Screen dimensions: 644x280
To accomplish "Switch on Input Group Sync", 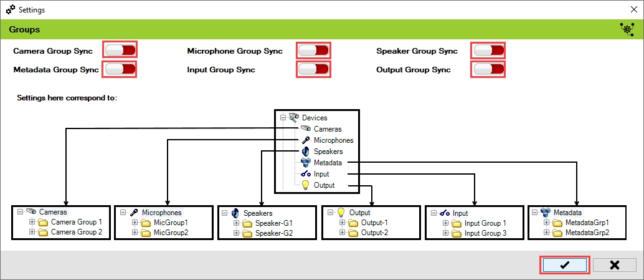I will (313, 69).
